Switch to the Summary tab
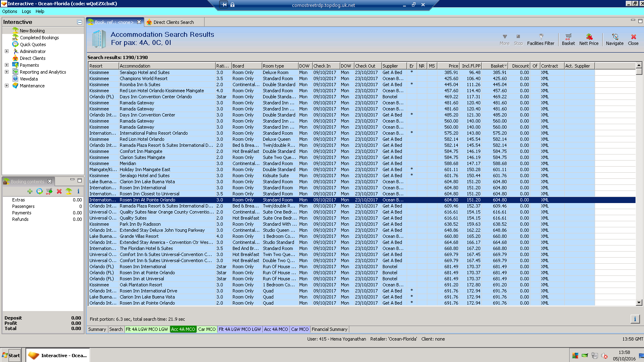This screenshot has height=362, width=644. 97,329
